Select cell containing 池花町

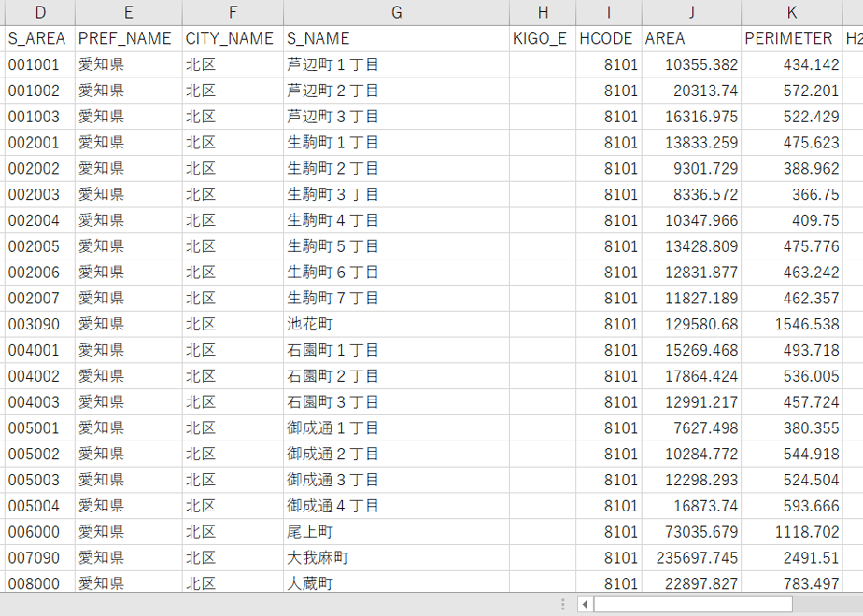(396, 324)
